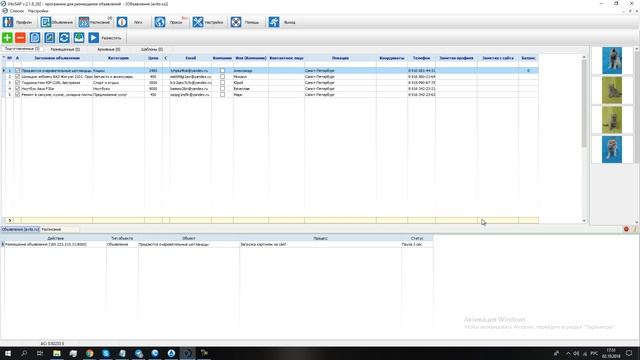Delete the selected ad with the red minus

(x=20, y=38)
